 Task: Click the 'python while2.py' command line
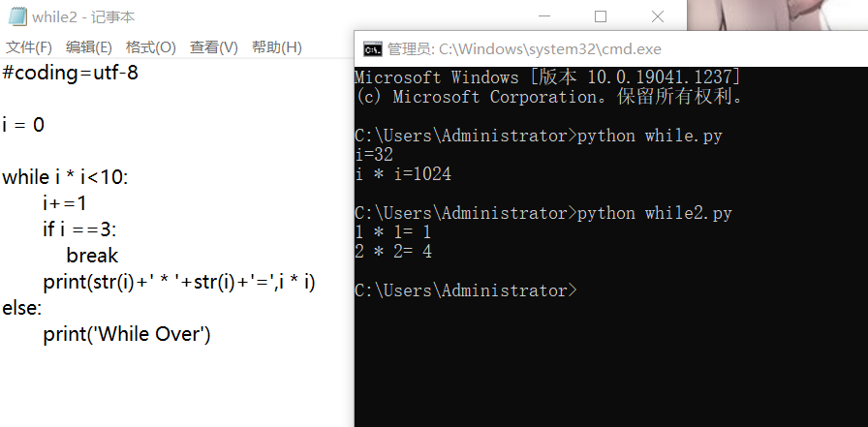pos(654,213)
